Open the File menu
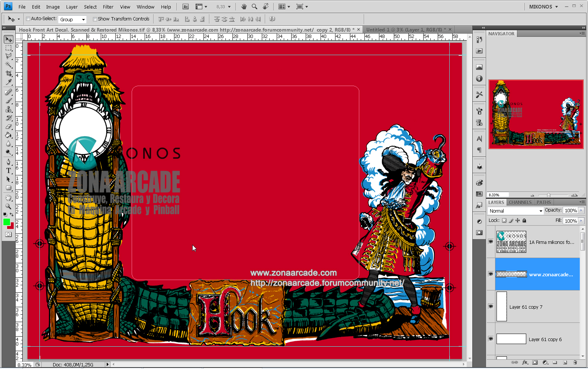 tap(22, 7)
